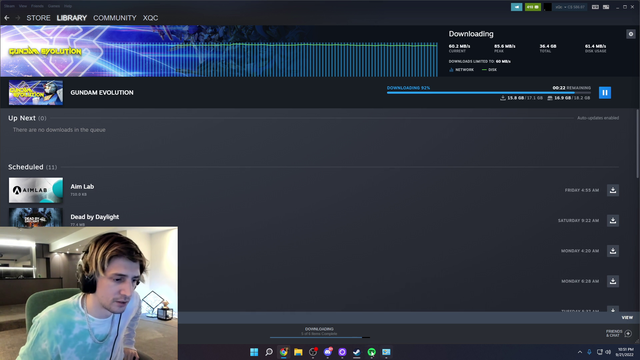Open the account name and wallet dropdown
Viewport: 640px width, 360px height.
[570, 7]
